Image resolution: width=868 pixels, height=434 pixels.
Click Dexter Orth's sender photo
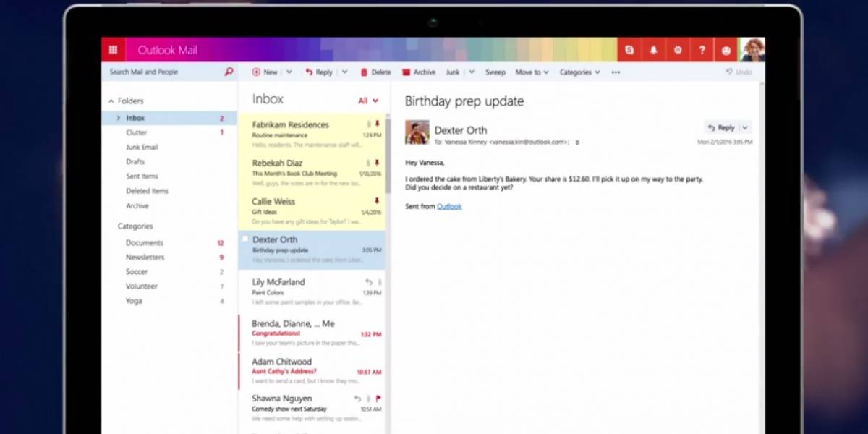[417, 132]
